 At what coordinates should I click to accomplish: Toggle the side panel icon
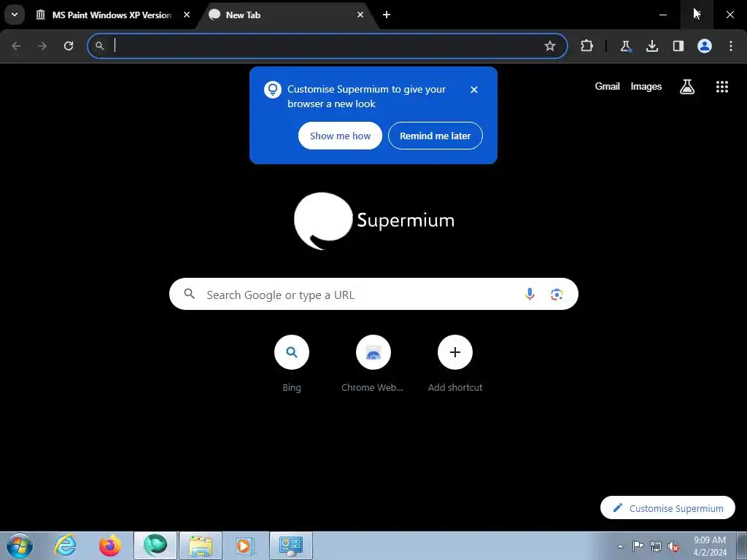click(678, 46)
